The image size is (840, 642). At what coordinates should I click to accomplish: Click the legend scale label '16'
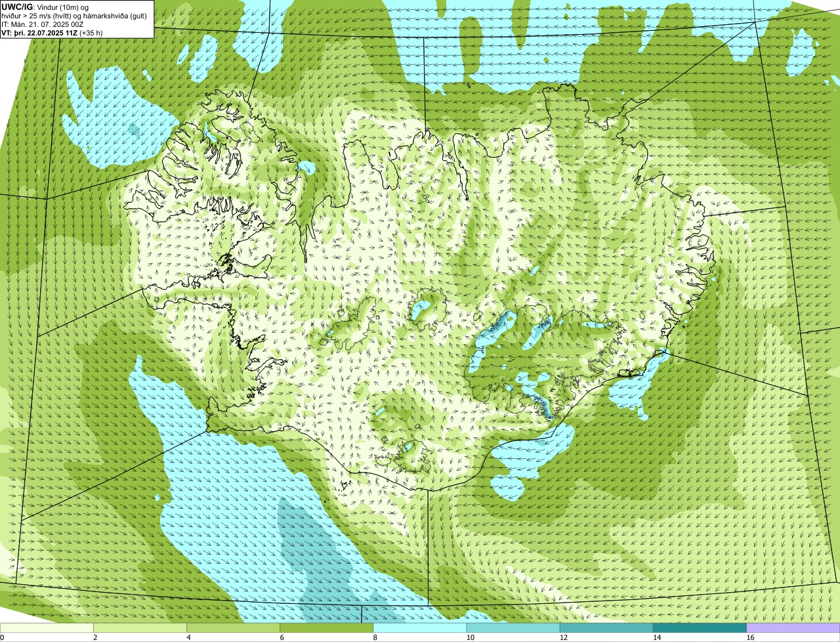tap(751, 637)
